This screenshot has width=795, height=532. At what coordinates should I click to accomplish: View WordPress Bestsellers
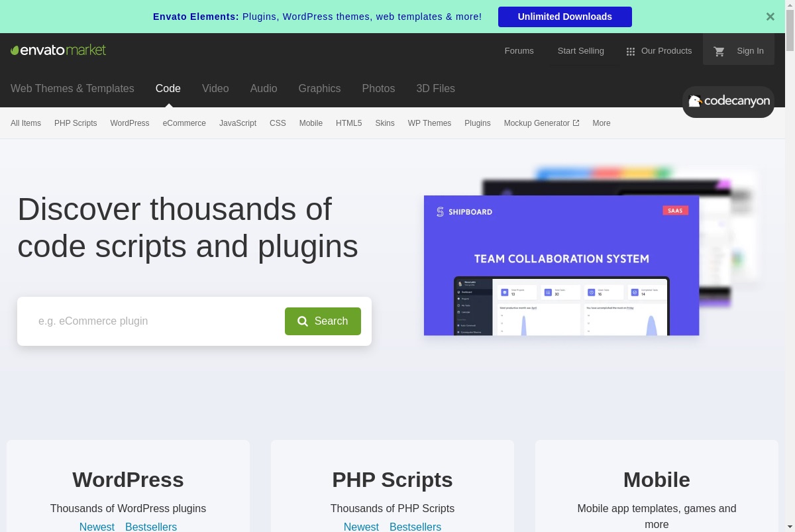(x=151, y=527)
